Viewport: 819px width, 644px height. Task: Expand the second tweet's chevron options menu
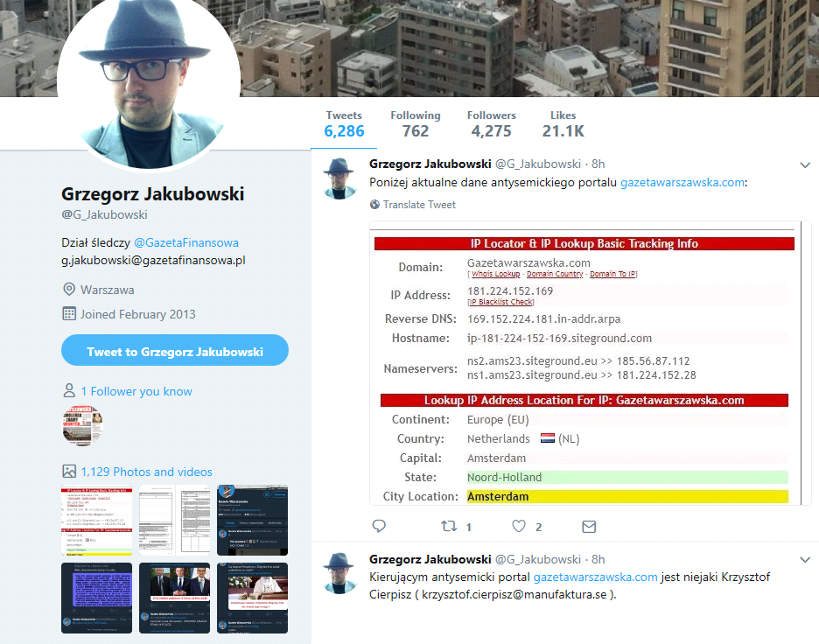805,560
